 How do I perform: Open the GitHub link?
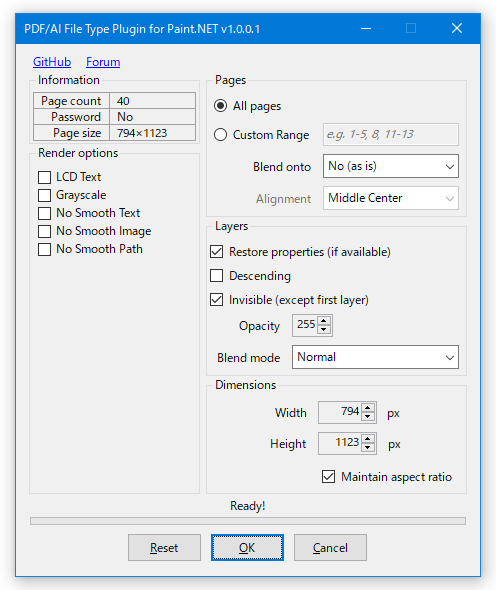52,62
